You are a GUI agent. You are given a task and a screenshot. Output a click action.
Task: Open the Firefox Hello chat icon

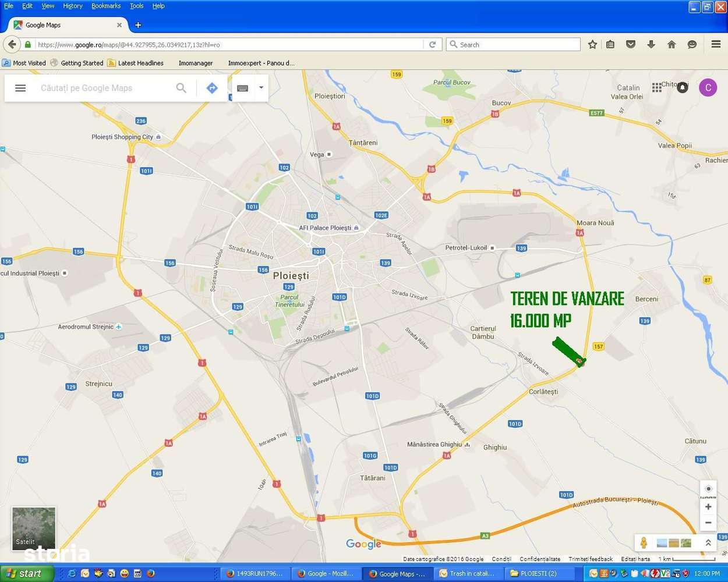[x=692, y=44]
